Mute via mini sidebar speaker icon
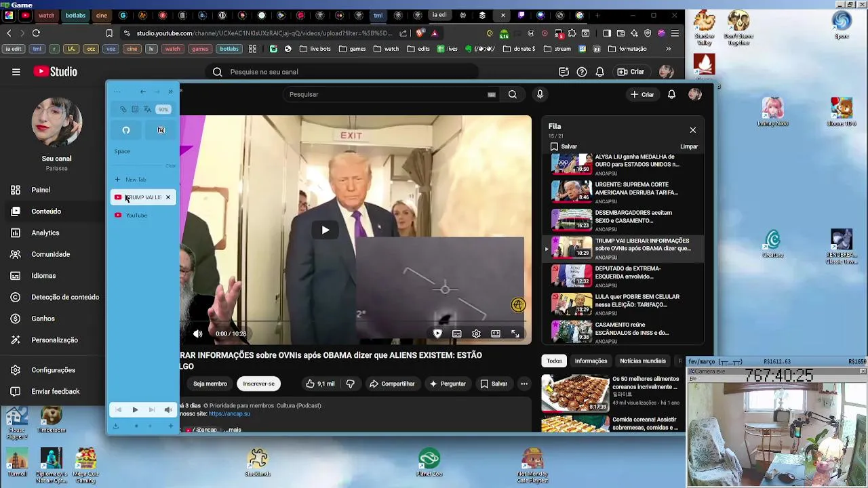 coord(167,410)
